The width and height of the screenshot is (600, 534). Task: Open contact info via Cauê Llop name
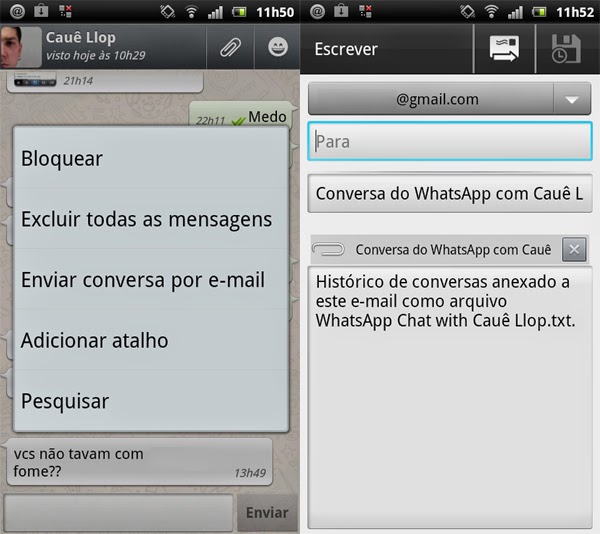click(x=81, y=37)
